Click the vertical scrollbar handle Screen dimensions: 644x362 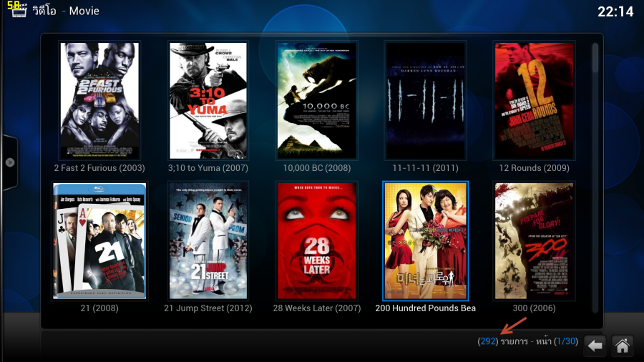(595, 58)
